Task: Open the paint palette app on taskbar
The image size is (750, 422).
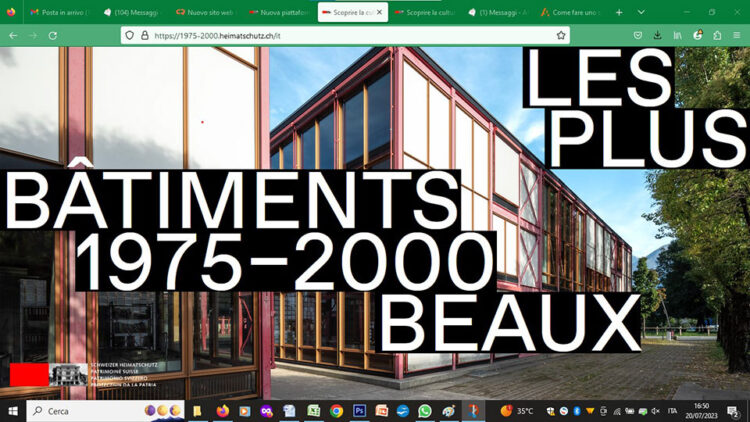Action: [449, 411]
